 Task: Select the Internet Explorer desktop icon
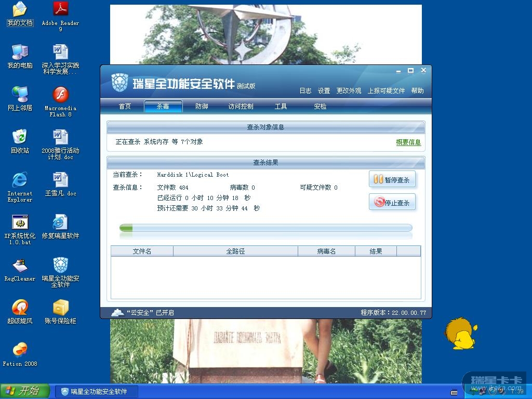pyautogui.click(x=20, y=187)
